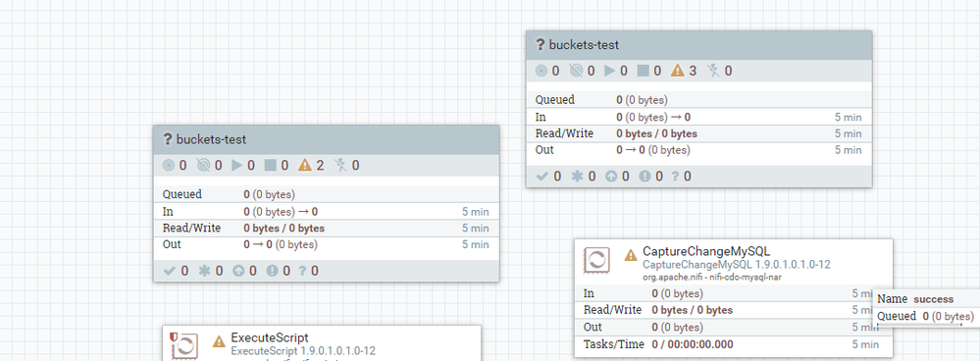980x361 pixels.
Task: Select the CaptureChangeMySQL processor icon
Action: pos(596,260)
